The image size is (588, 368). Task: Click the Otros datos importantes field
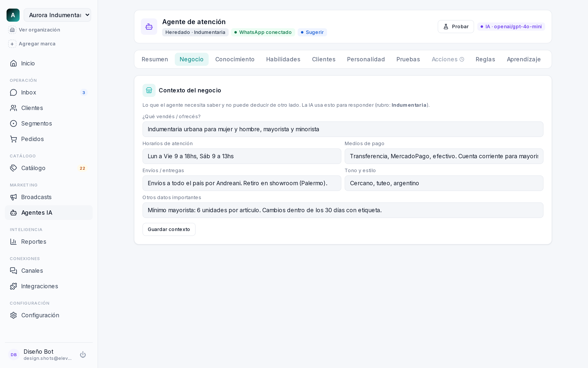[343, 210]
